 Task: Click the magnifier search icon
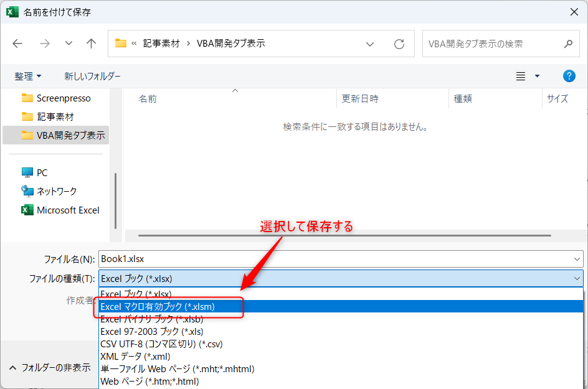tap(568, 44)
